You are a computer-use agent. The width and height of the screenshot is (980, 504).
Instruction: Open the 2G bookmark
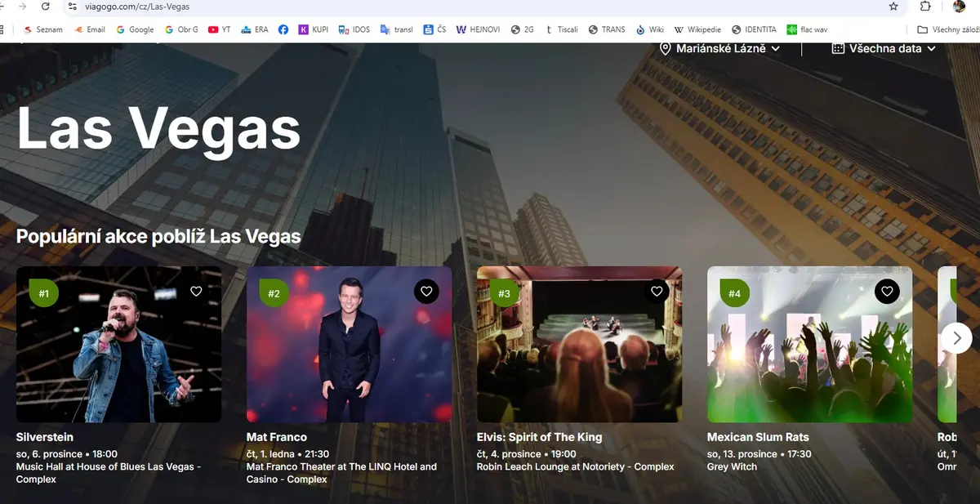pyautogui.click(x=523, y=29)
